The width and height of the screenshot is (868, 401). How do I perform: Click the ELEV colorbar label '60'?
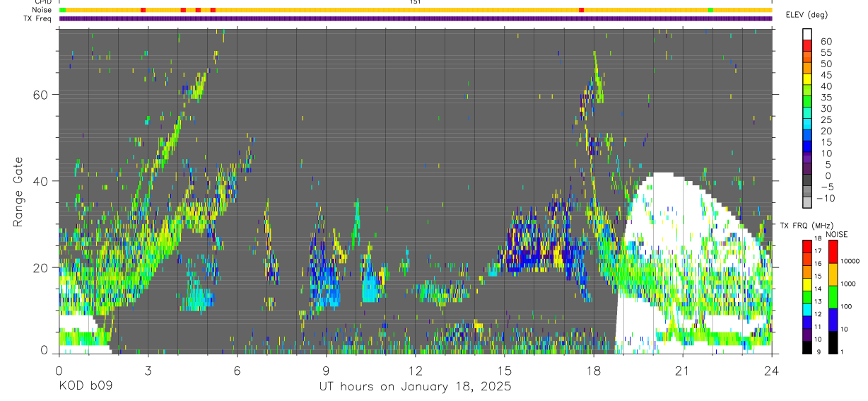click(826, 42)
